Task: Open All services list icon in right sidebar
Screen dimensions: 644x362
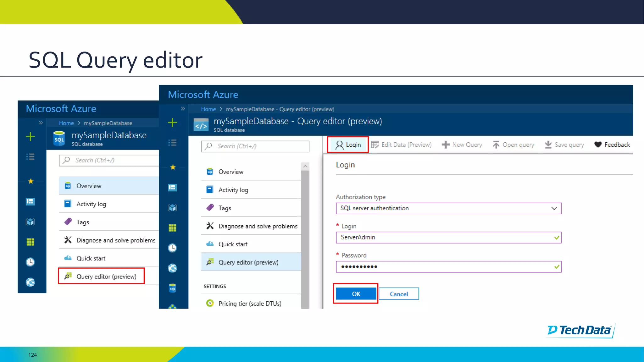Action: [x=172, y=143]
